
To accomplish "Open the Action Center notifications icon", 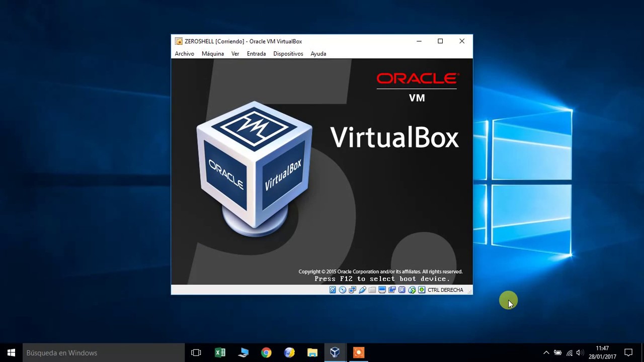I will (628, 352).
